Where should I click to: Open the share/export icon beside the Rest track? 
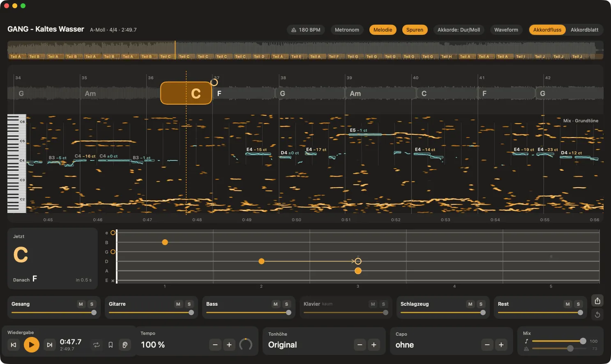tap(597, 301)
